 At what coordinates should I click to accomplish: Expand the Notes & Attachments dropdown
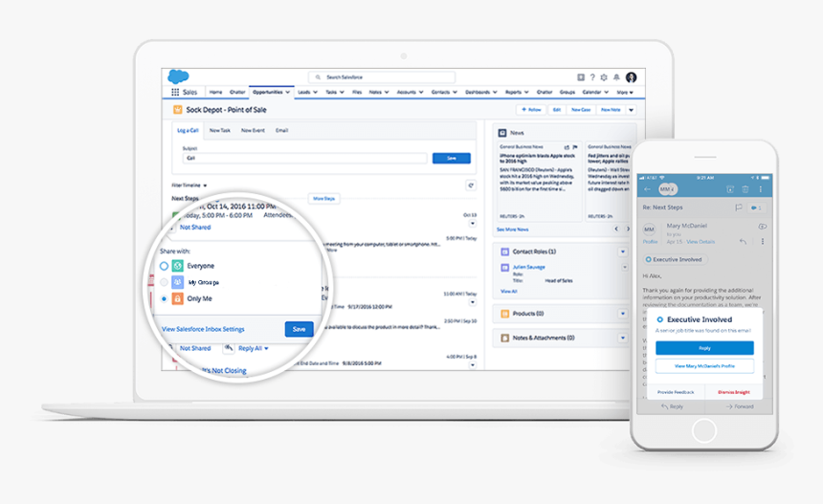[x=623, y=338]
